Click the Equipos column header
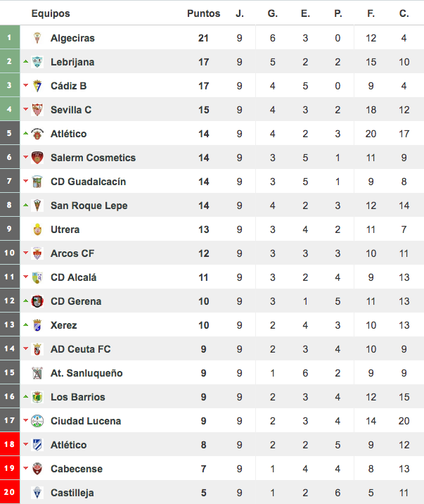Image resolution: width=424 pixels, height=504 pixels. [x=51, y=13]
